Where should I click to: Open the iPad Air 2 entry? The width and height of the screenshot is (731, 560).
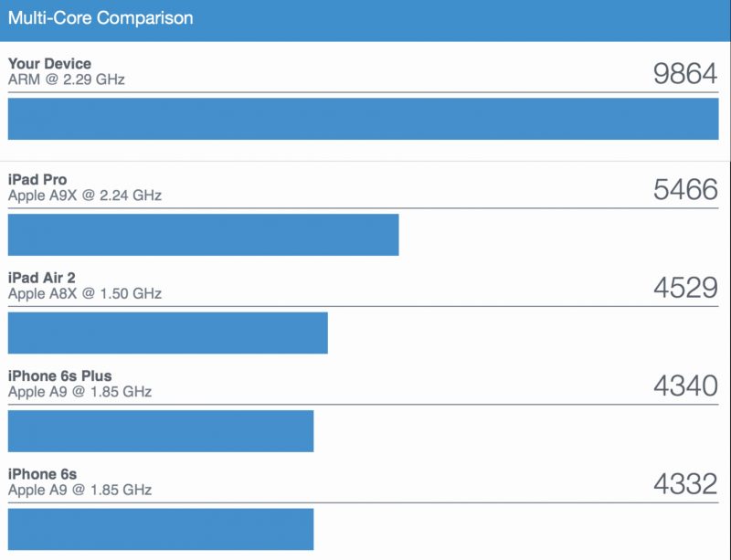[41, 278]
